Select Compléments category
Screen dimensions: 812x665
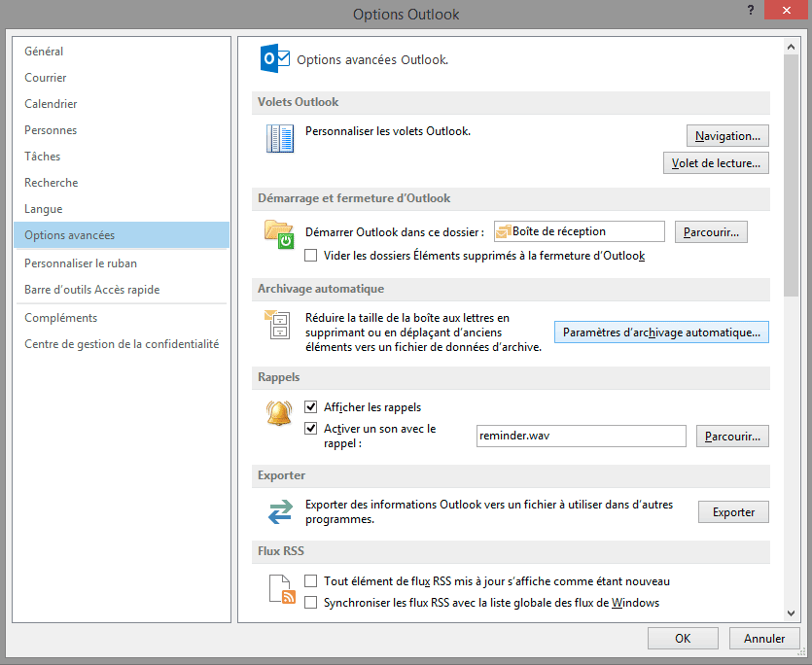pos(122,318)
